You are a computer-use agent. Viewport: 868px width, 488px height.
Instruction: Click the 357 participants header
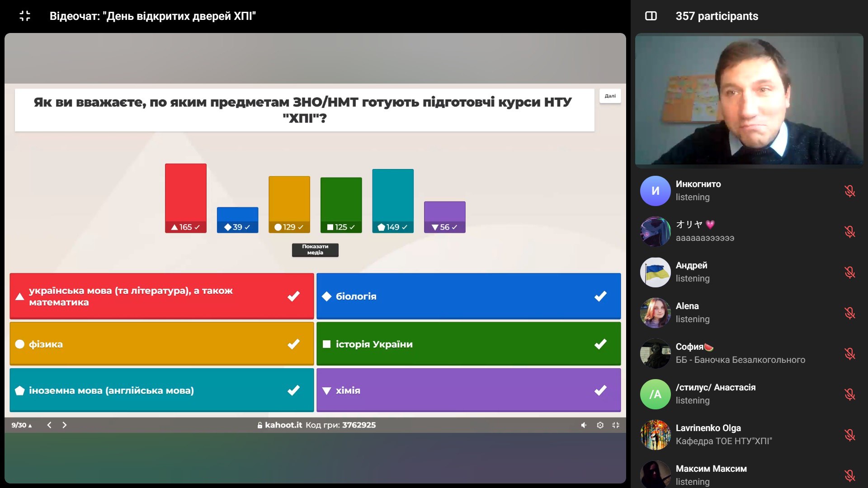(x=717, y=16)
